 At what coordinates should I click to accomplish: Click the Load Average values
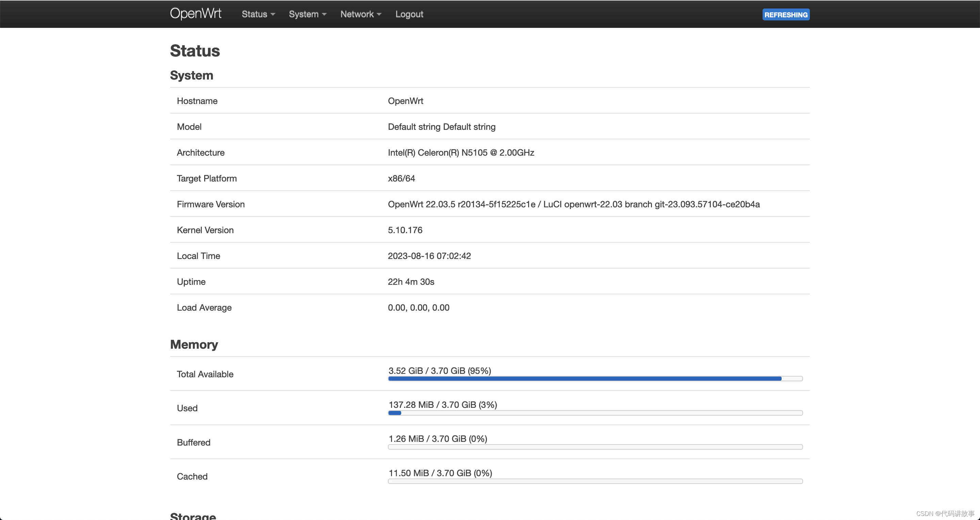pyautogui.click(x=419, y=308)
